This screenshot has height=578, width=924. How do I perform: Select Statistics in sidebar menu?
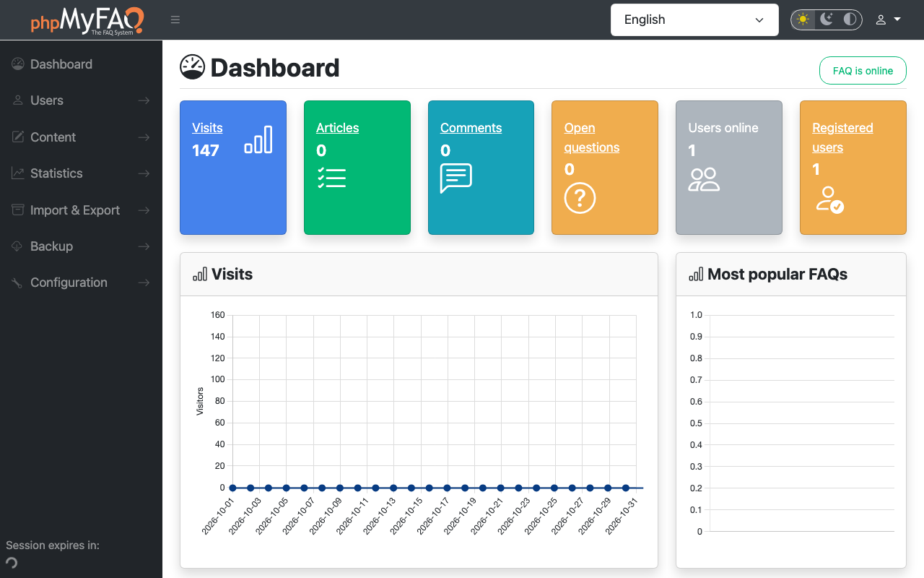[81, 173]
